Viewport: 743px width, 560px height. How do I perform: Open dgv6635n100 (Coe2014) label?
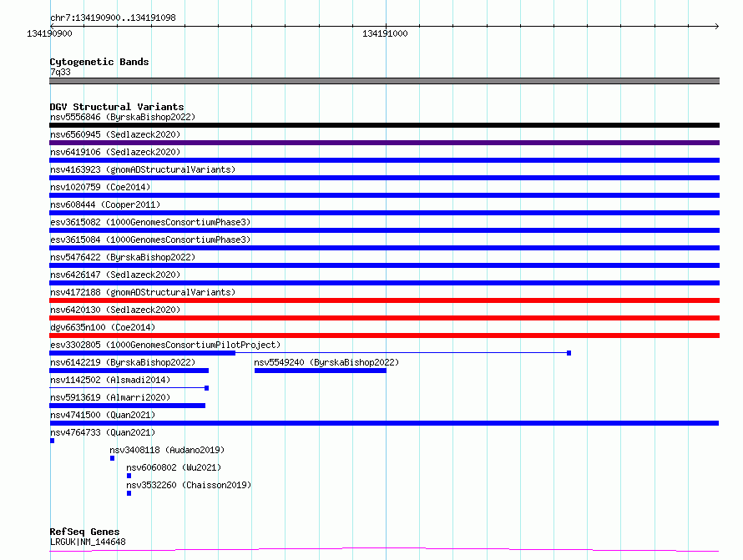[x=103, y=327]
